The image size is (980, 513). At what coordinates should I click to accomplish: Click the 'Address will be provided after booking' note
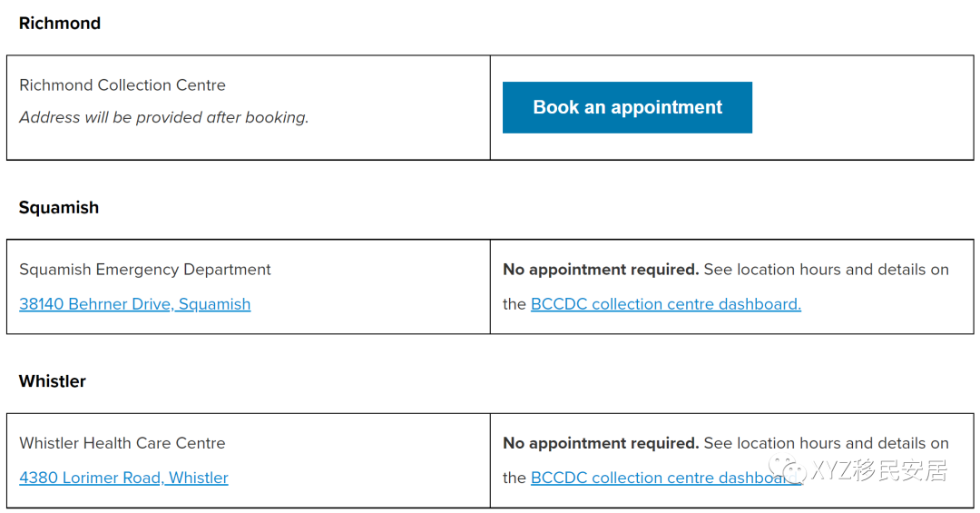(x=163, y=117)
